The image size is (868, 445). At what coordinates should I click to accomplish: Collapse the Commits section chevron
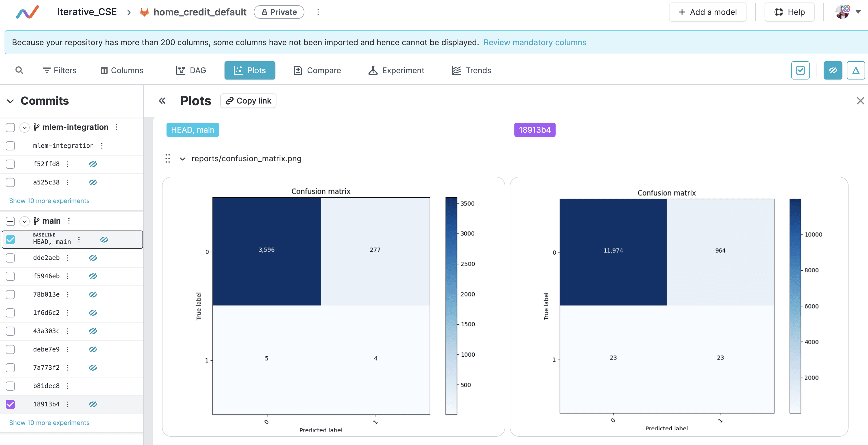click(11, 101)
